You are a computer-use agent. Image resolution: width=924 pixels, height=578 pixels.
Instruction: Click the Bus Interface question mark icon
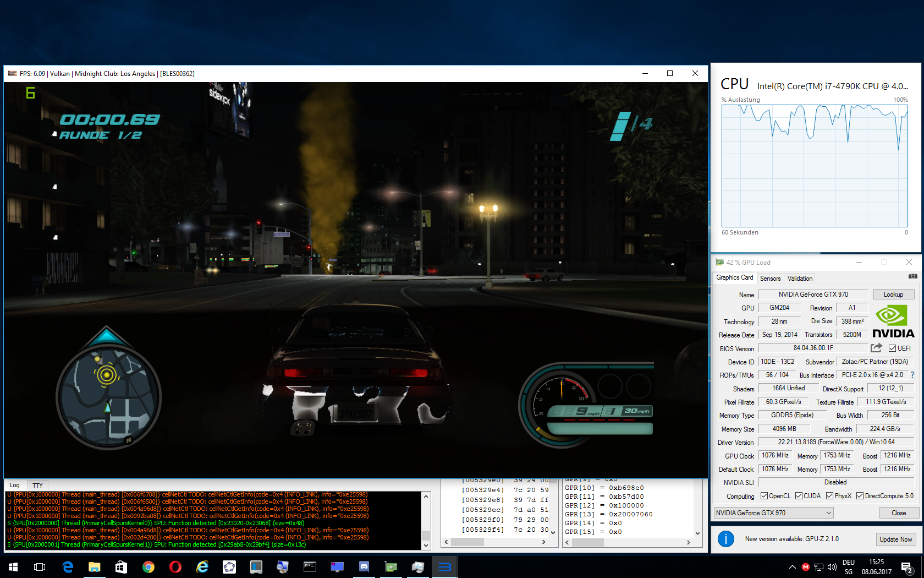912,375
